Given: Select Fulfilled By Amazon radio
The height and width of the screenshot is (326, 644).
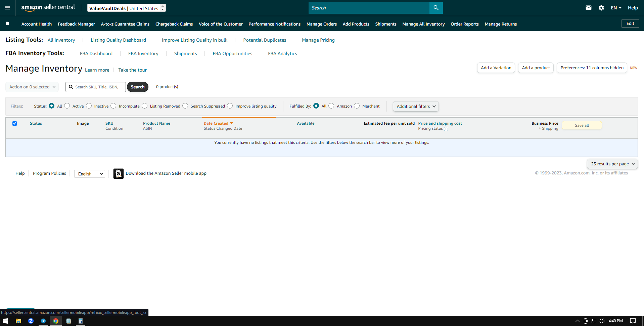Looking at the screenshot, I should click(x=331, y=106).
